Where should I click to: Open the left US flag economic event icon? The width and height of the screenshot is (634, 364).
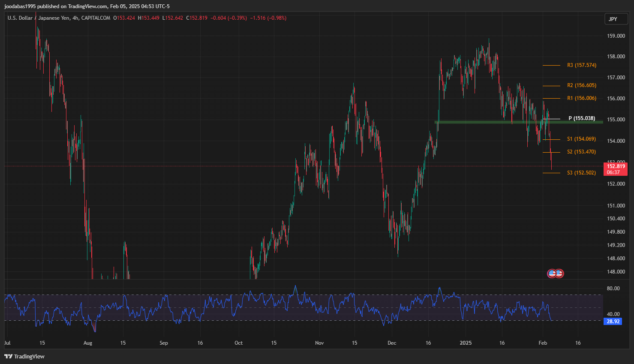(x=552, y=273)
